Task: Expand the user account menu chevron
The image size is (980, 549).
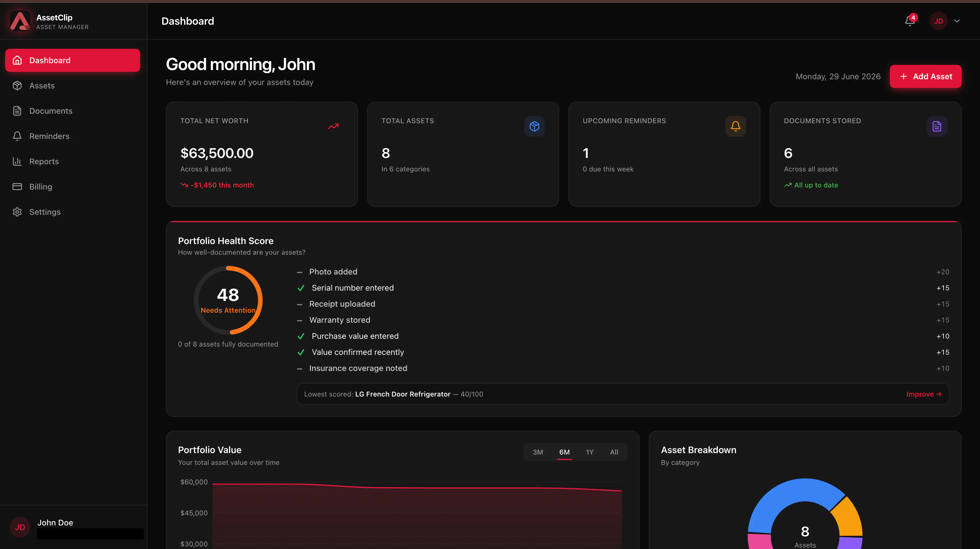Action: [957, 21]
